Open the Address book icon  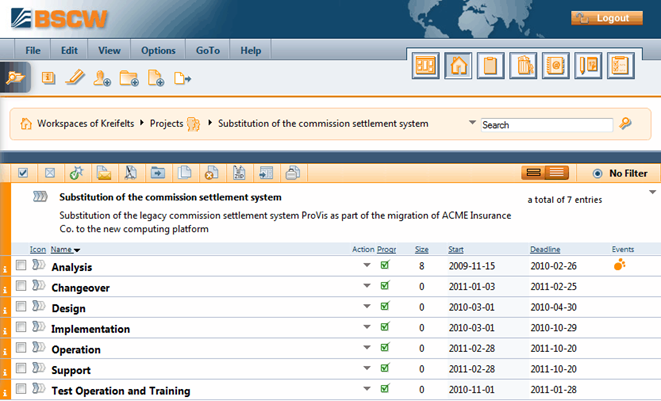[x=556, y=66]
